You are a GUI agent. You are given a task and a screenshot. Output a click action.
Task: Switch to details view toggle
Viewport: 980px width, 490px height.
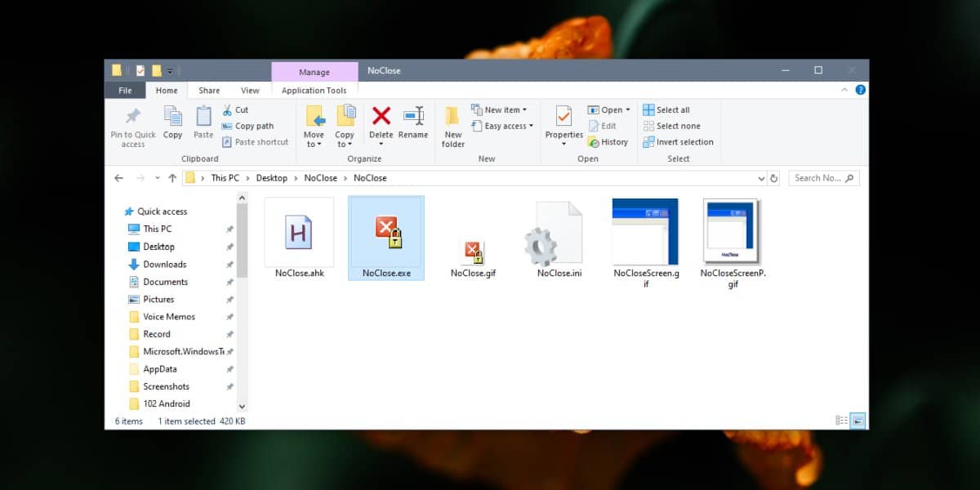pos(842,421)
